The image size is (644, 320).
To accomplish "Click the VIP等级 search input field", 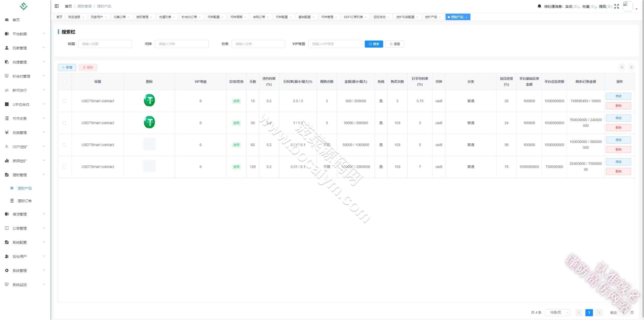I will click(335, 44).
